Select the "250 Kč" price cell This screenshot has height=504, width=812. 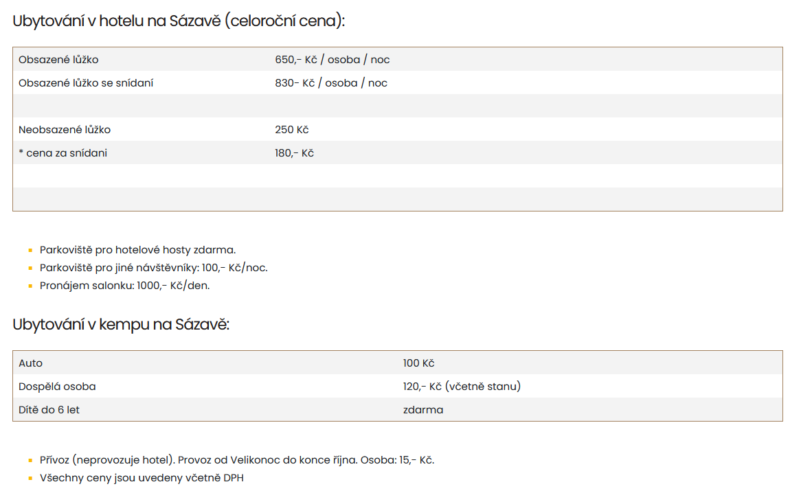(292, 130)
